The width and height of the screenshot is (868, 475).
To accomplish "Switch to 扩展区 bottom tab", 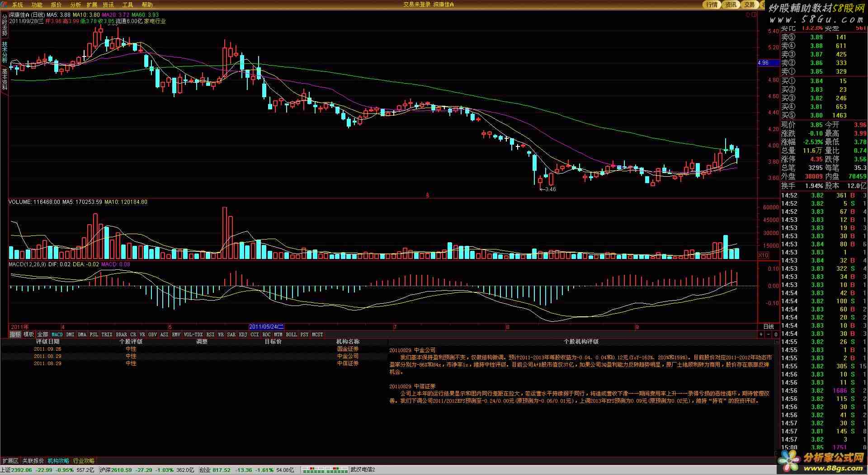I will [x=10, y=461].
